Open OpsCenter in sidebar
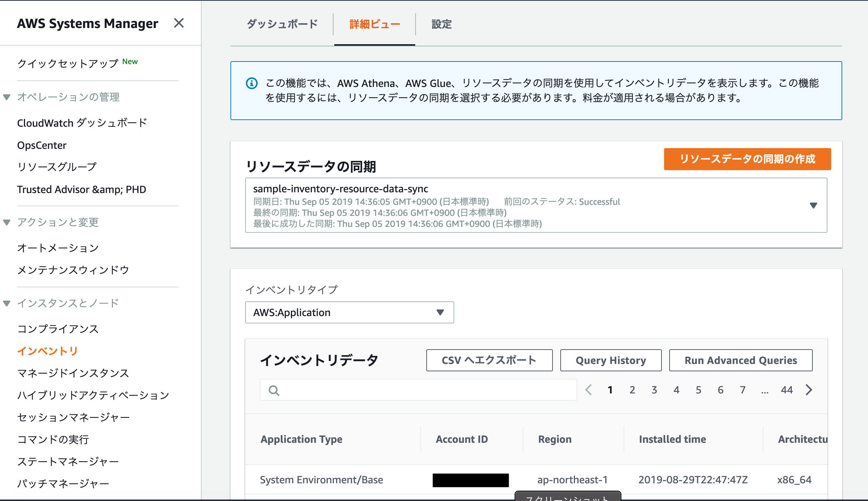868x501 pixels. pos(42,145)
